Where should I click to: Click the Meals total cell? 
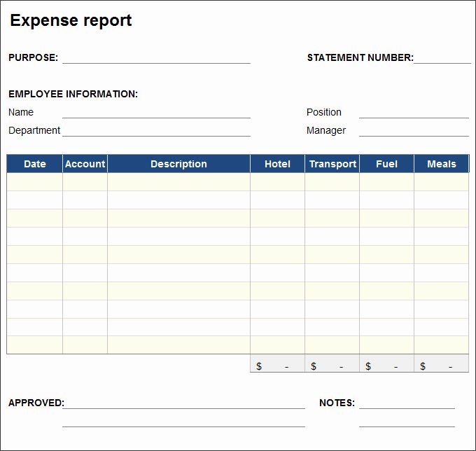pyautogui.click(x=442, y=363)
